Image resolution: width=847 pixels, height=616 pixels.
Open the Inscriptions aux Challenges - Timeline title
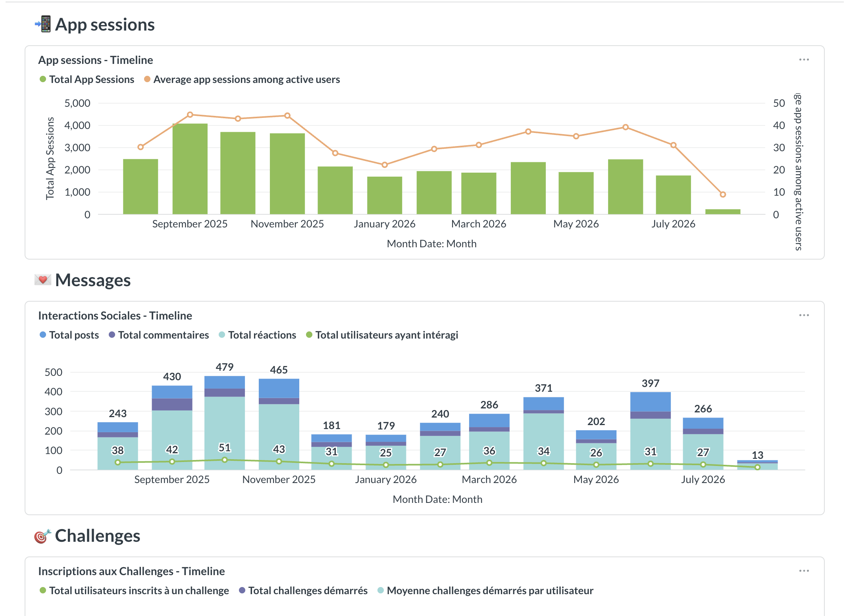coord(131,571)
